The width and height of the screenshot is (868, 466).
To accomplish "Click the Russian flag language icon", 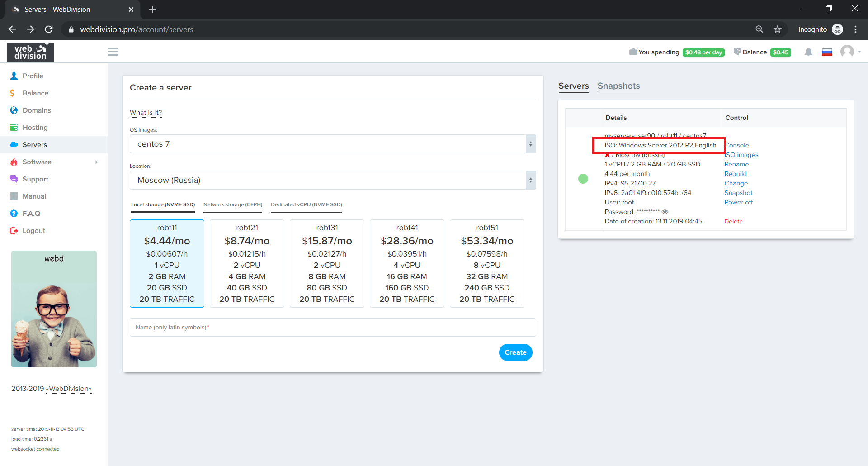I will point(827,52).
